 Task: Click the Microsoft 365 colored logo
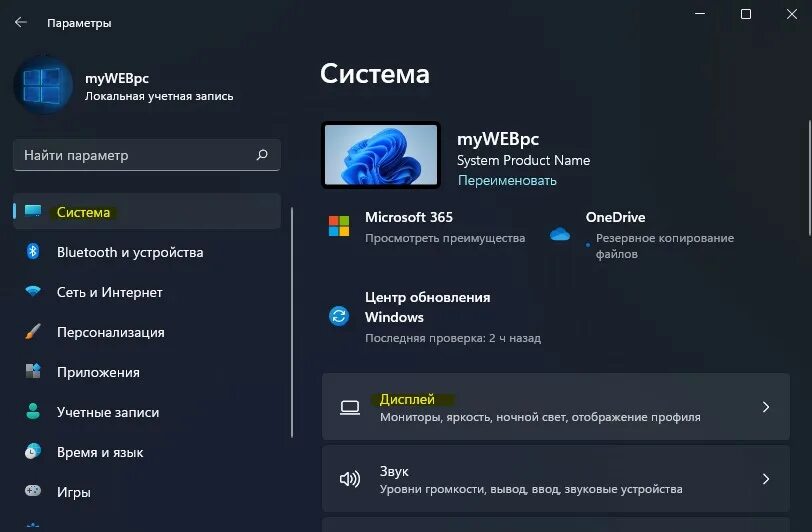[339, 226]
